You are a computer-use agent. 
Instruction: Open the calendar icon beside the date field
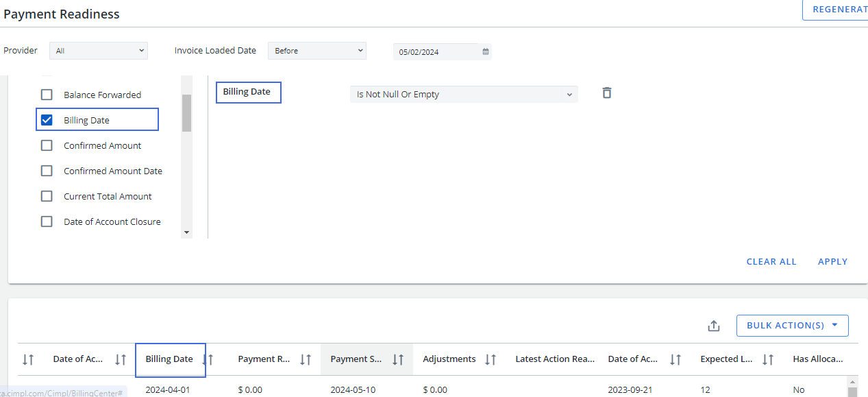[x=486, y=51]
